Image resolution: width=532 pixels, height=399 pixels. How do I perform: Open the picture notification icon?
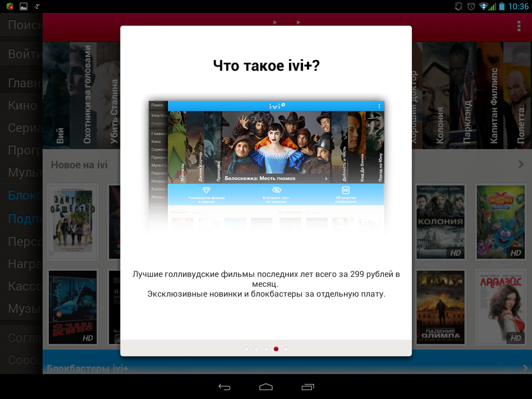pyautogui.click(x=23, y=7)
